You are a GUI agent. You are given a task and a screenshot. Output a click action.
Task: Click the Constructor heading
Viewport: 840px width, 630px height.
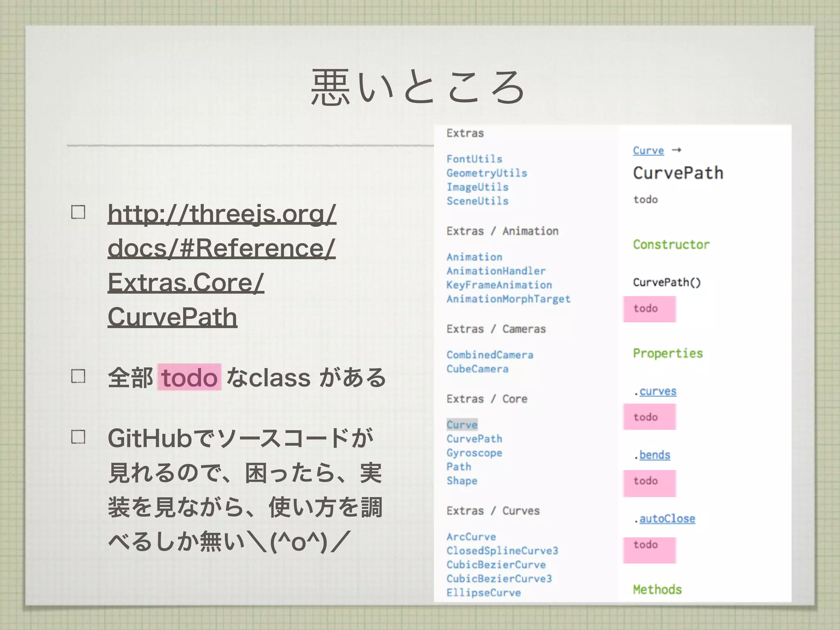pyautogui.click(x=671, y=245)
